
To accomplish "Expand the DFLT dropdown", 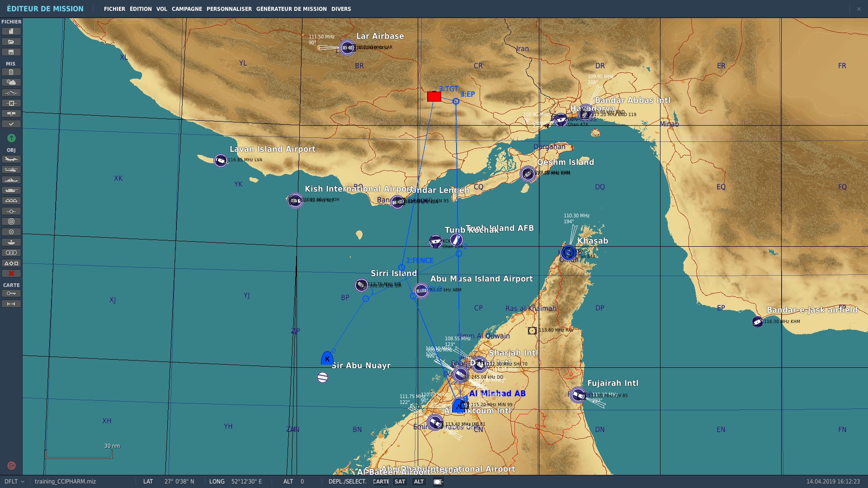I will (14, 482).
